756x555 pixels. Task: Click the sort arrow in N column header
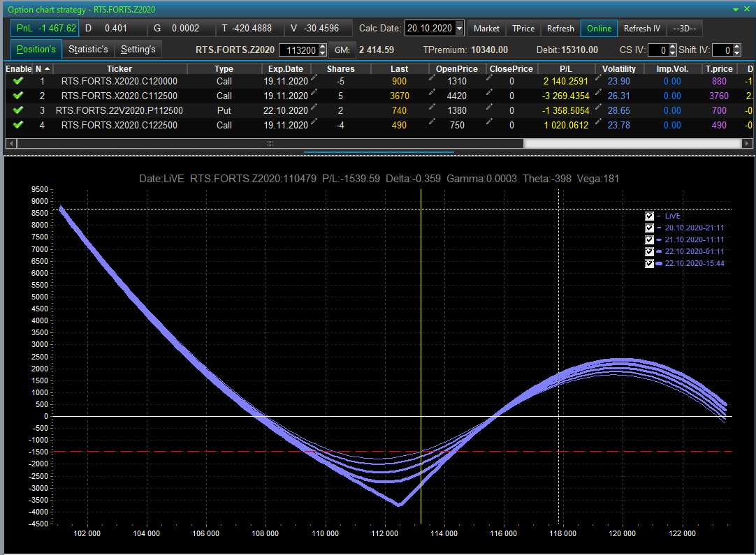[47, 68]
